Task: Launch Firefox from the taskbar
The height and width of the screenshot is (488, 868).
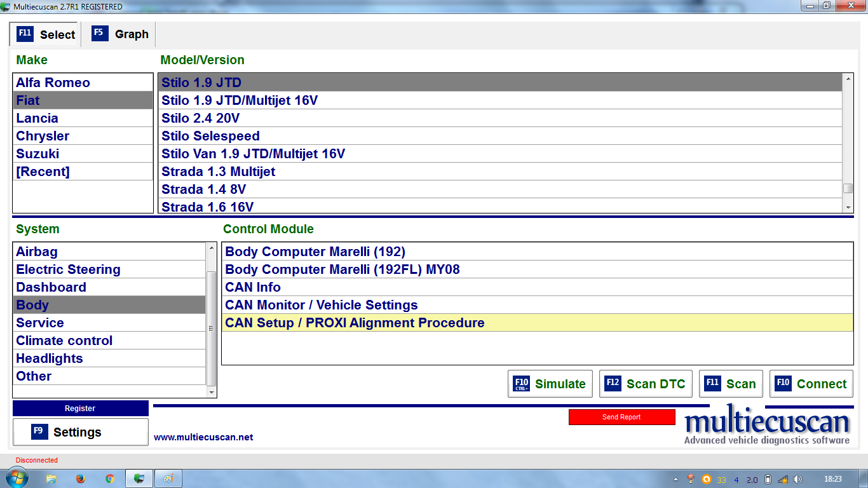Action: tap(81, 478)
